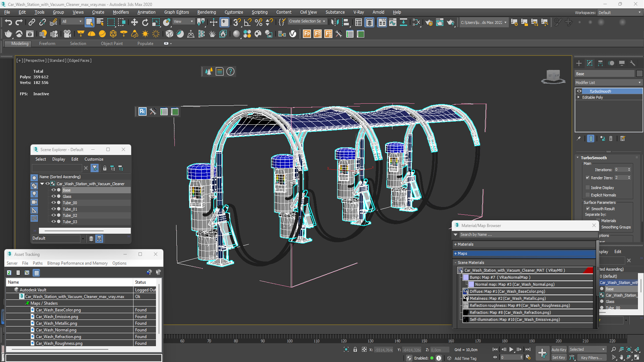Screen dimensions: 644x362
Task: Open Bitmap Performance and Memory menu
Action: [x=77, y=263]
